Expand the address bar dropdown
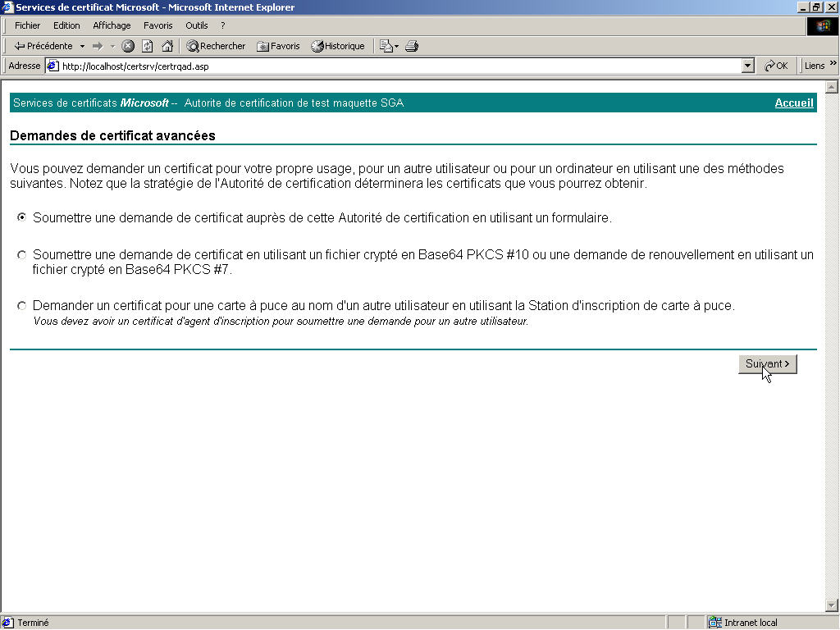Image resolution: width=840 pixels, height=630 pixels. [x=748, y=66]
